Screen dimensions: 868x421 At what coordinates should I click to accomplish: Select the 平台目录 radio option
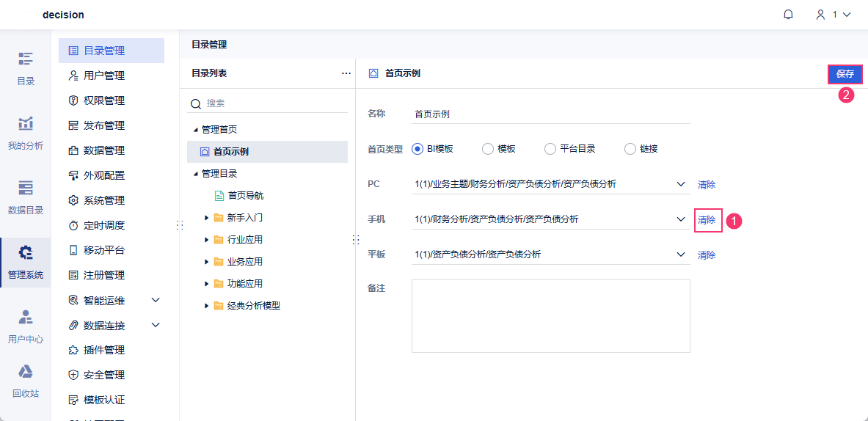click(x=550, y=149)
